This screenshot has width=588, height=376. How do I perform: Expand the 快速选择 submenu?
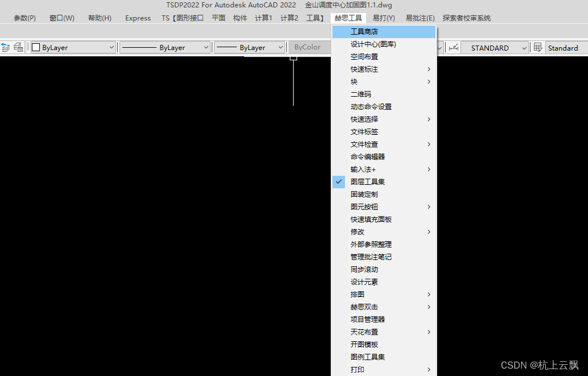[x=384, y=119]
